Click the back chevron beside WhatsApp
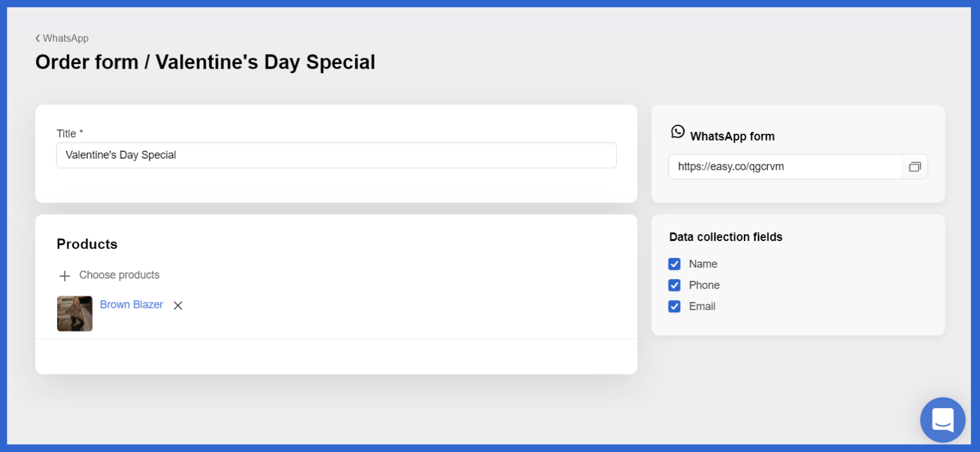The image size is (980, 452). (38, 38)
